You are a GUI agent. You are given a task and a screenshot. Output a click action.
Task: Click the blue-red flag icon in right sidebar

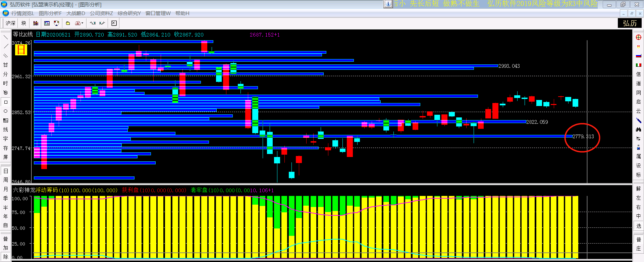click(639, 56)
